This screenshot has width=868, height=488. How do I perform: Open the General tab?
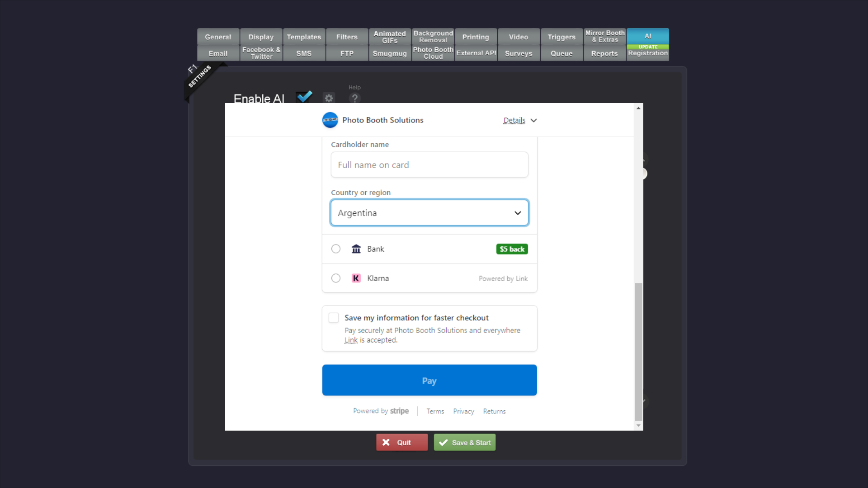pos(218,37)
